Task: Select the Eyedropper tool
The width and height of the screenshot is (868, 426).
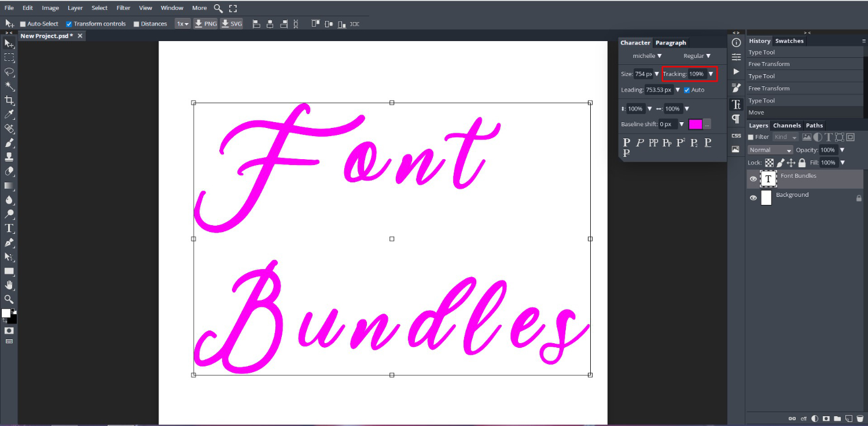Action: click(x=9, y=115)
